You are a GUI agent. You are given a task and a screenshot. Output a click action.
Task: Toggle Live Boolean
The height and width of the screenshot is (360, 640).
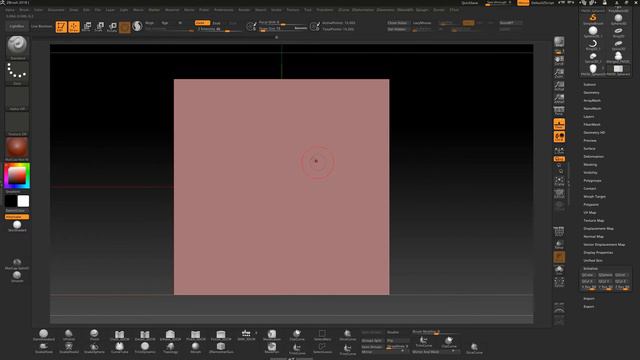(42, 26)
